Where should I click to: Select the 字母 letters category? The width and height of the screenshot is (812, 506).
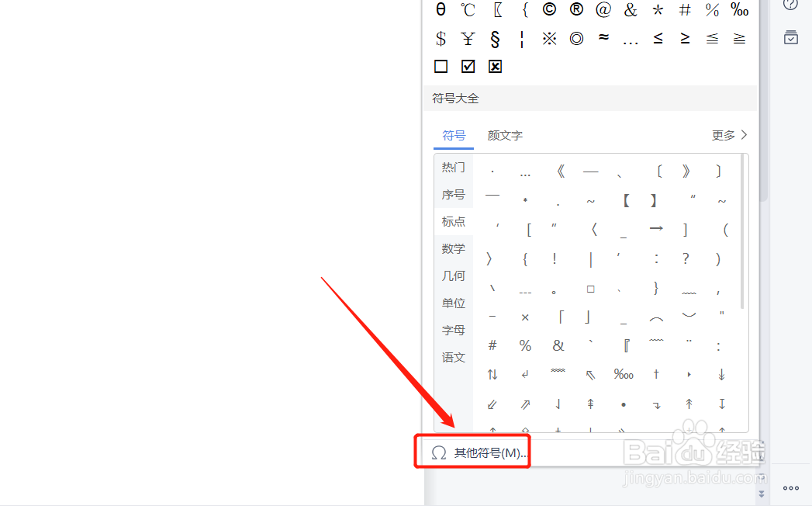453,329
